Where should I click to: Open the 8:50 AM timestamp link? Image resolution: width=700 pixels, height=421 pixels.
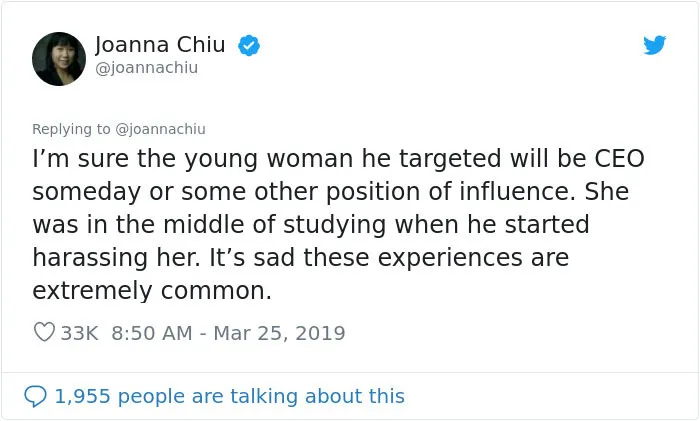point(152,333)
